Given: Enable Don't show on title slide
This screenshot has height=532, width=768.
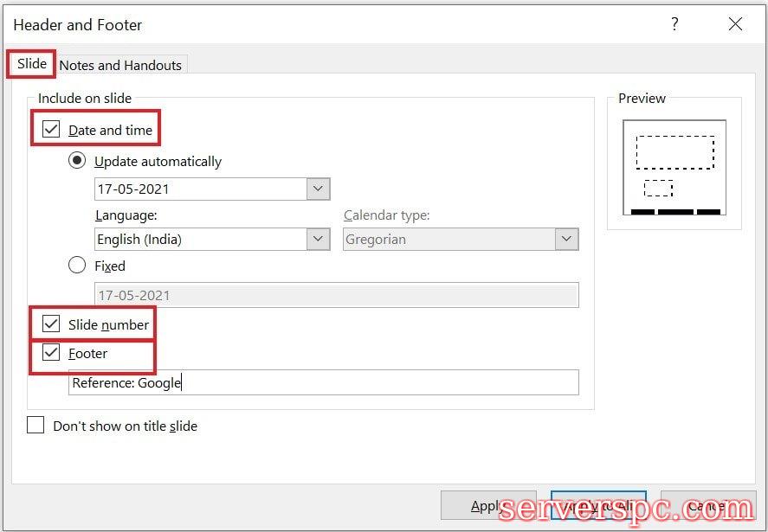Looking at the screenshot, I should coord(35,426).
